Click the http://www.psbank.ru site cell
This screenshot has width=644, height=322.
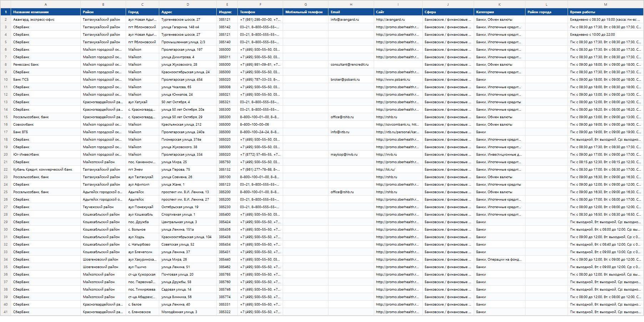398,80
